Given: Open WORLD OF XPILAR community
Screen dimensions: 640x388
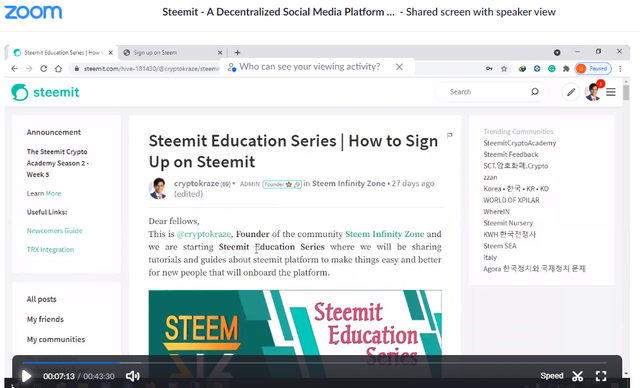Looking at the screenshot, I should click(x=511, y=200).
